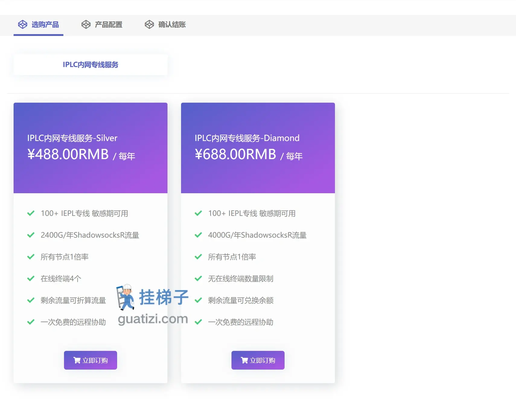Click the cube icon beside 确认结账
This screenshot has height=420, width=516.
(x=149, y=24)
